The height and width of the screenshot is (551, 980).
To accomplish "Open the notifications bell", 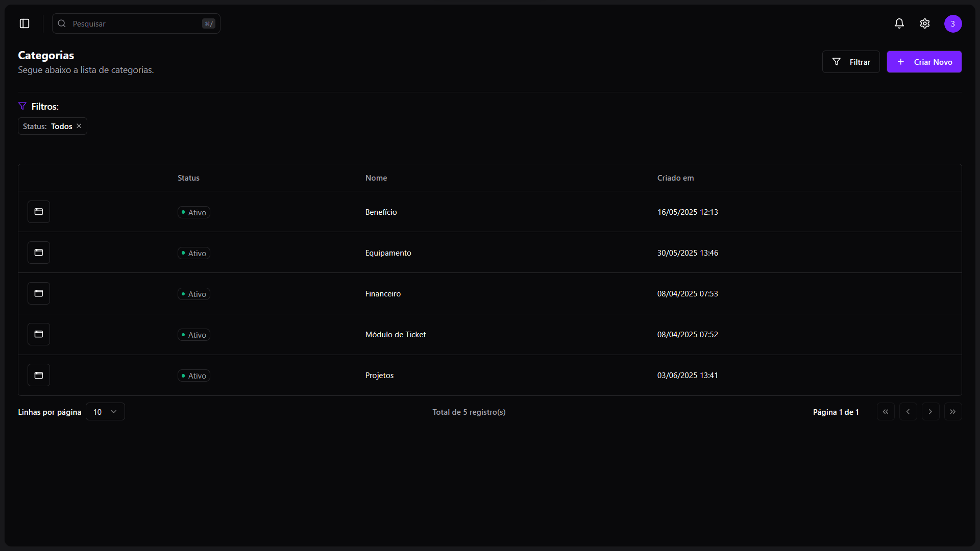I will click(x=899, y=23).
